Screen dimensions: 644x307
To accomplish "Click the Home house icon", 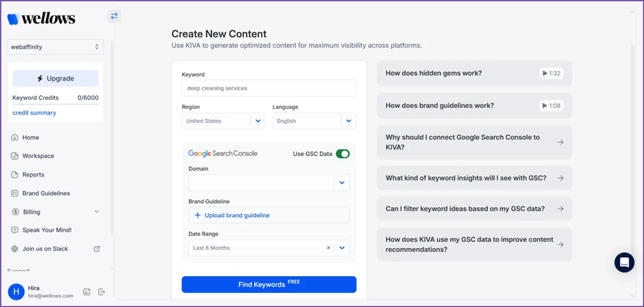I will click(x=15, y=137).
